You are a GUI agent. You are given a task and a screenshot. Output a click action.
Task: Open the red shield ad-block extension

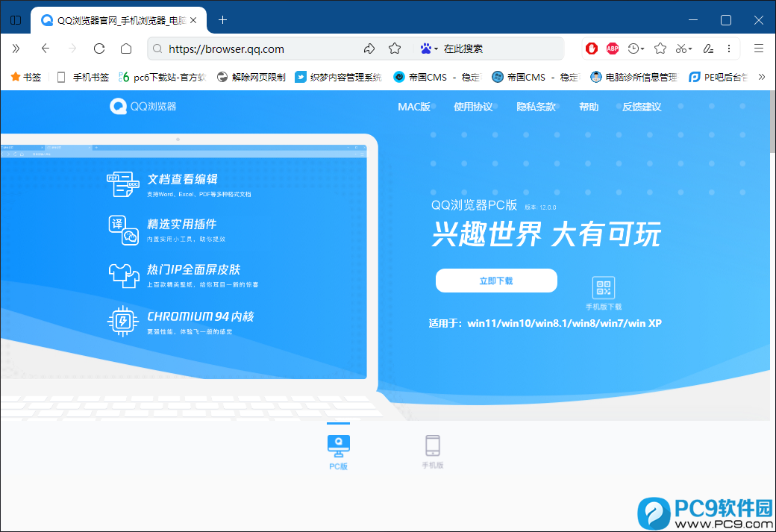[x=592, y=48]
